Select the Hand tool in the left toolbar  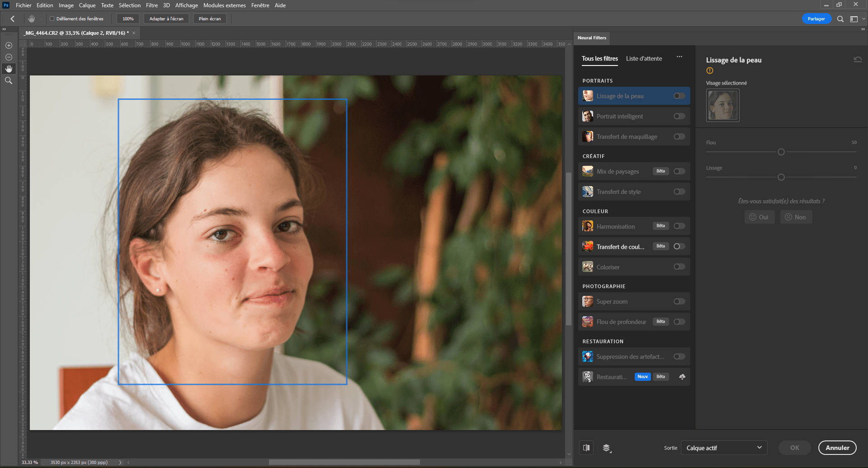(x=8, y=69)
